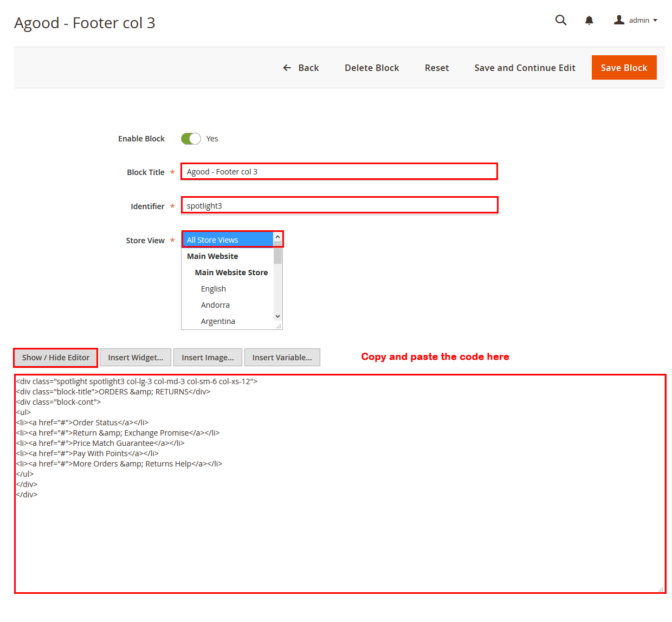
Task: Click the Enable Block label
Action: coord(141,139)
